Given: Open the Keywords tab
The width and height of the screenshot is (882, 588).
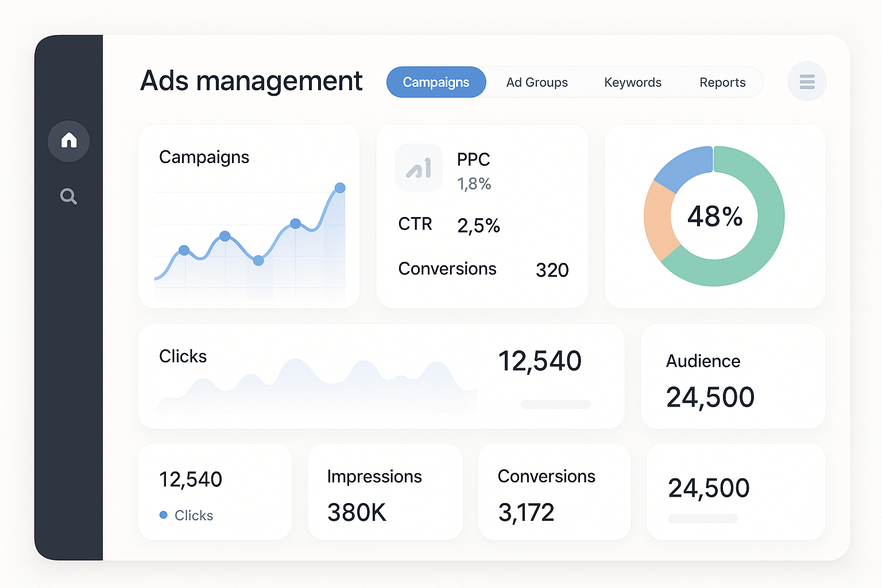Looking at the screenshot, I should pyautogui.click(x=632, y=82).
